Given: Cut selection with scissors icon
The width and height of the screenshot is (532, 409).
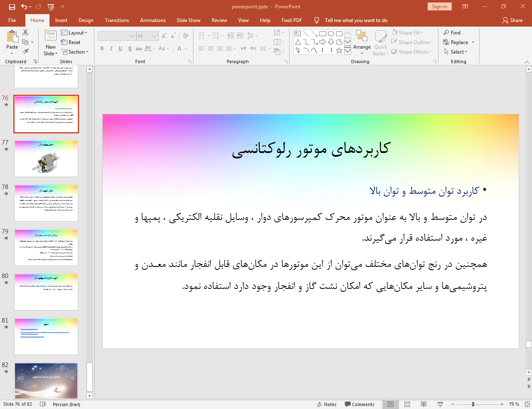Looking at the screenshot, I should pos(25,32).
